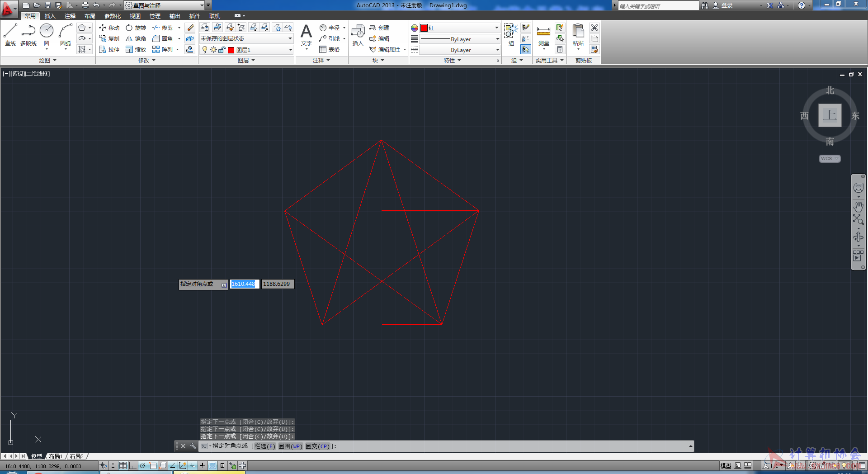This screenshot has width=868, height=474.
Task: Click the 移动 (Move) tool
Action: click(109, 28)
